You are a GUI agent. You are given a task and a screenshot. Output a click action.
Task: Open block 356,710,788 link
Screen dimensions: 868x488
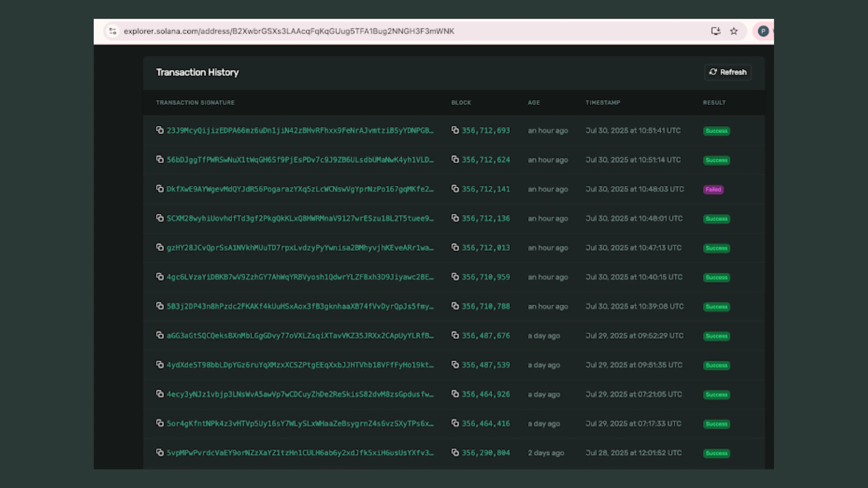[x=486, y=306]
